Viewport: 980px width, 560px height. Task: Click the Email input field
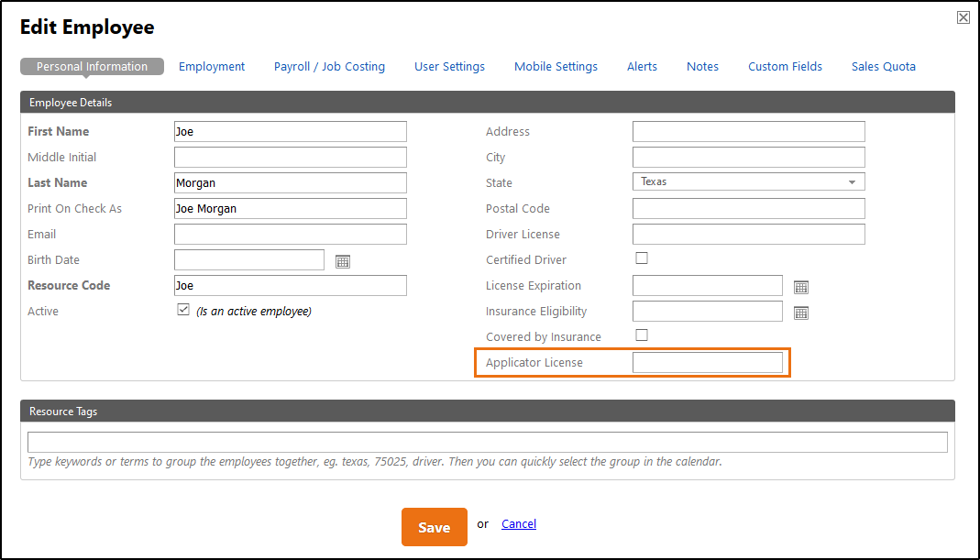[290, 234]
